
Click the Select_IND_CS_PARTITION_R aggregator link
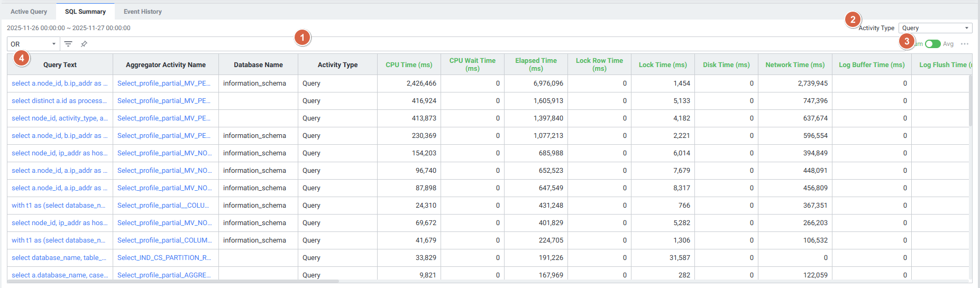point(164,258)
